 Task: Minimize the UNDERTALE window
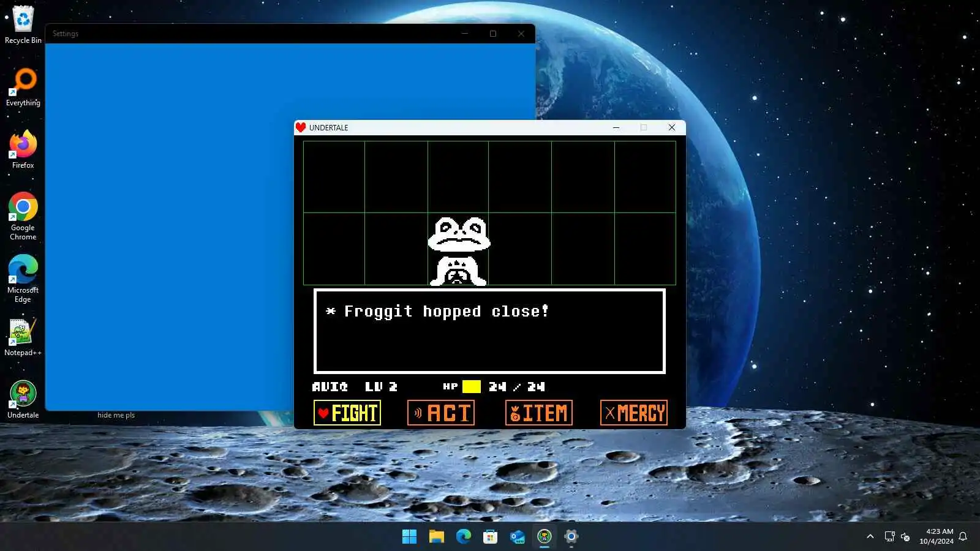pyautogui.click(x=616, y=127)
